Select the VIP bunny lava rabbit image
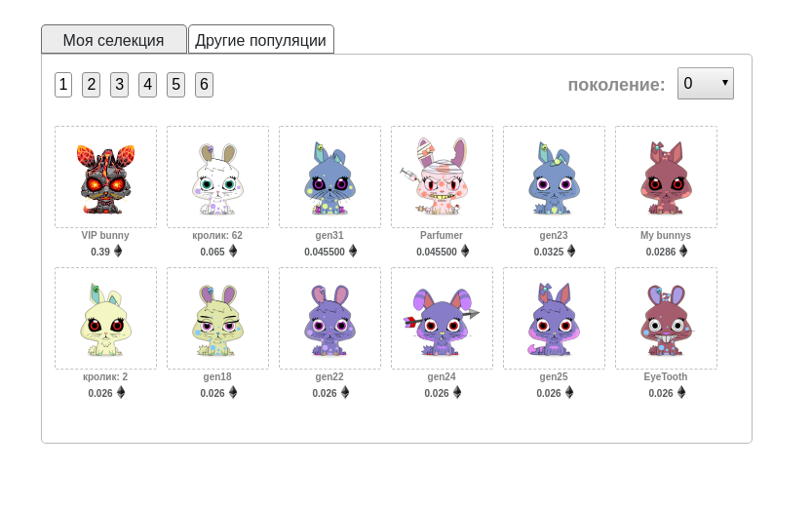The height and width of the screenshot is (509, 812). click(105, 177)
